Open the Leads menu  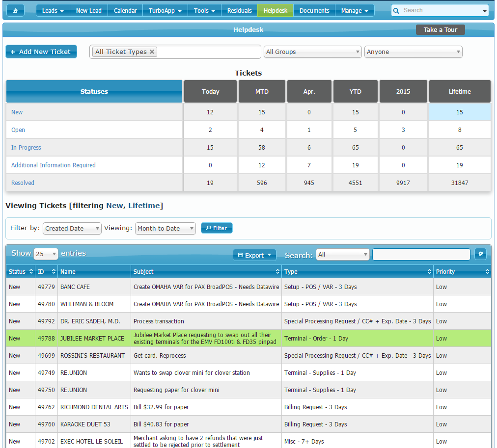click(53, 10)
